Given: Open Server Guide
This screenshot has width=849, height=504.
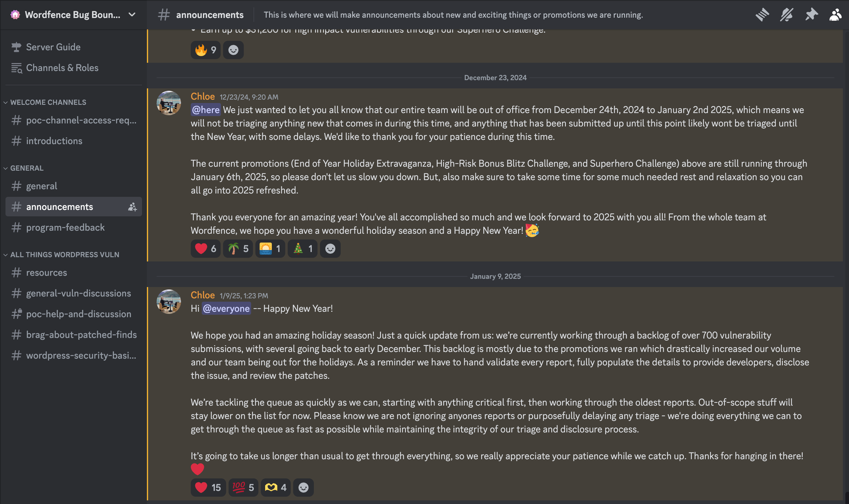Looking at the screenshot, I should pyautogui.click(x=53, y=47).
